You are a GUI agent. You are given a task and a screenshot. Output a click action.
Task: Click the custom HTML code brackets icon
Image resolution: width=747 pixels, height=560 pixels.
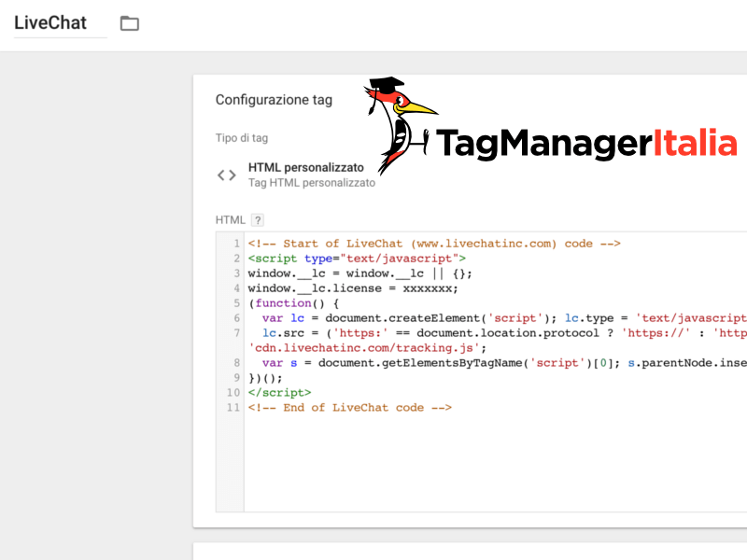tap(227, 175)
